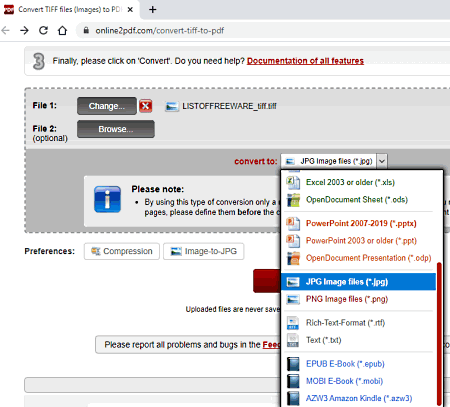Click the PowerPoint ppt file icon

293,241
